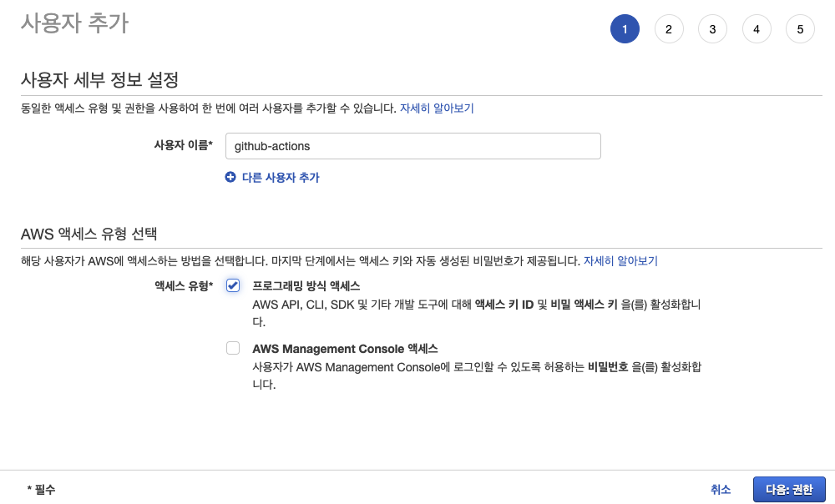Open step 5 in the wizard
The image size is (835, 504).
[800, 29]
